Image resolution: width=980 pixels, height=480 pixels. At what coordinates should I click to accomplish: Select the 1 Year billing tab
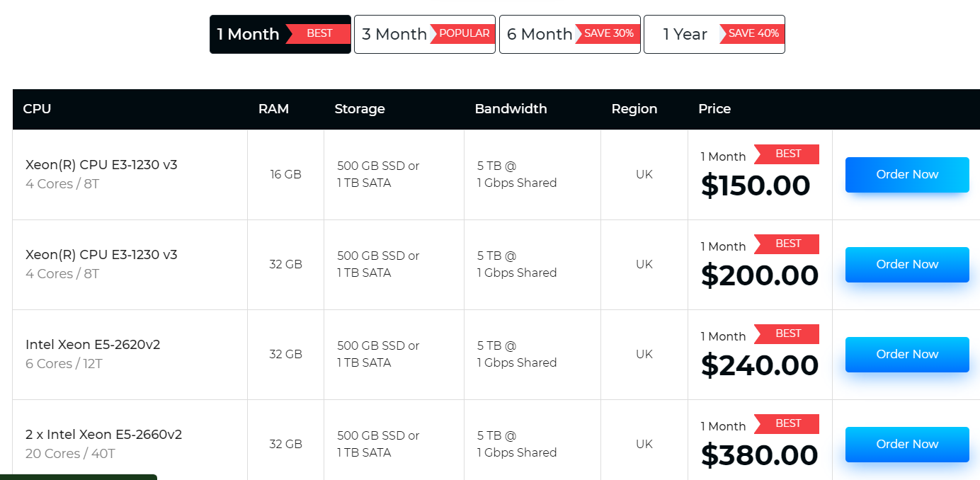(x=685, y=34)
